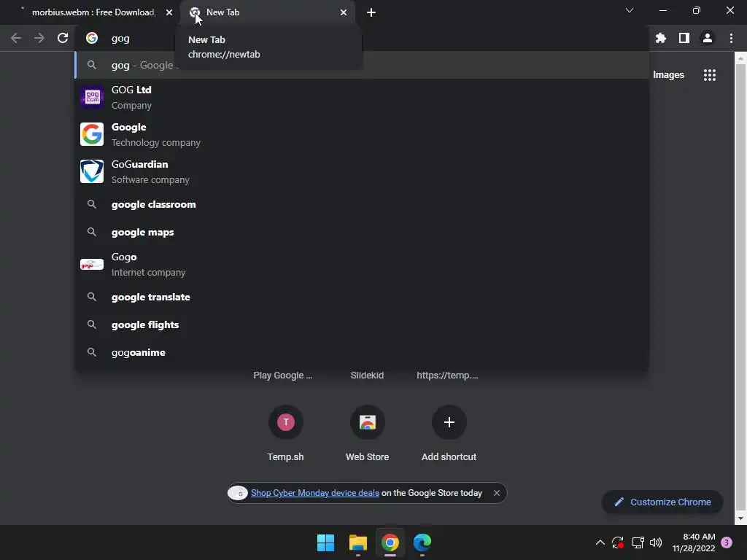Go back with the back arrow
Screen dimensions: 747x560
point(16,38)
